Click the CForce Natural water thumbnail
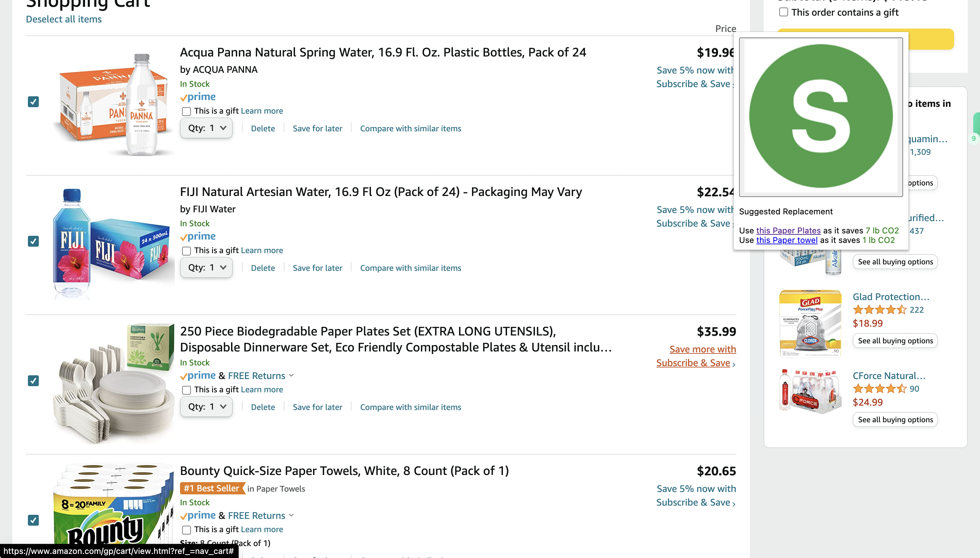The width and height of the screenshot is (980, 558). click(810, 391)
